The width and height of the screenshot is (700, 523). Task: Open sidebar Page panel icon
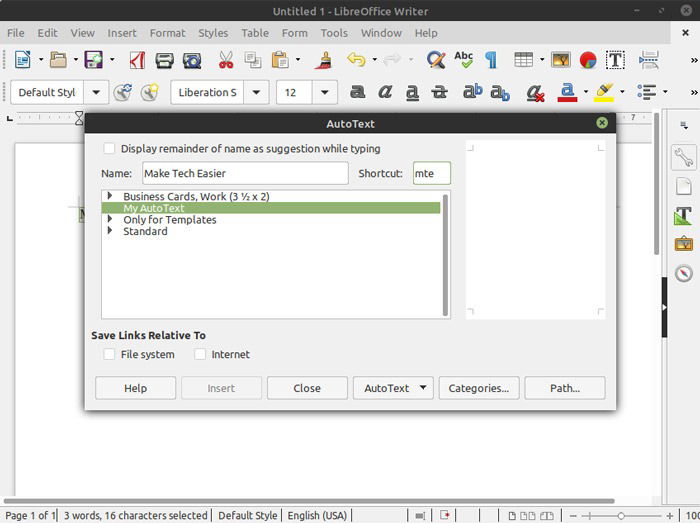pos(683,186)
